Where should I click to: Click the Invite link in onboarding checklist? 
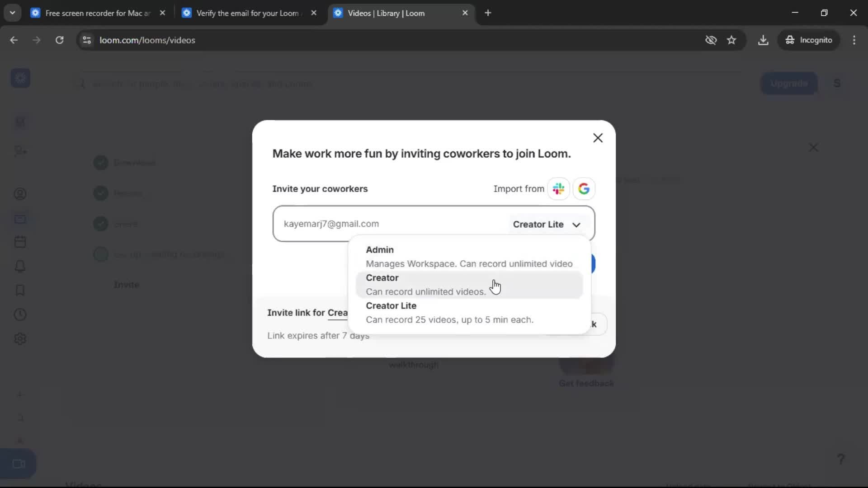126,285
